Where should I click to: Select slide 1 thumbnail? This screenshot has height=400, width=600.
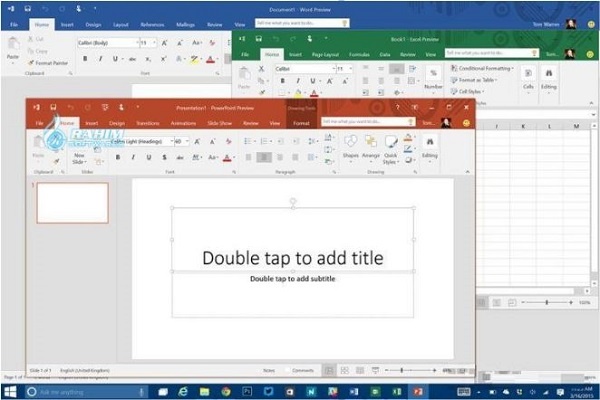[x=72, y=203]
